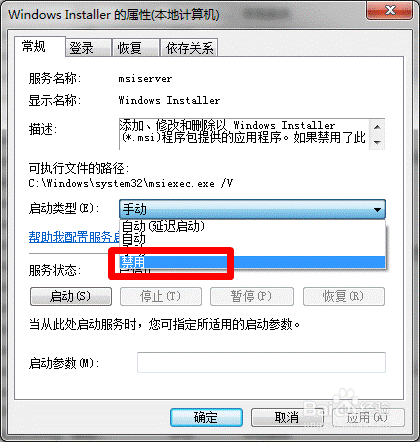Confirm with the 确定 button
420x442 pixels.
coord(206,417)
